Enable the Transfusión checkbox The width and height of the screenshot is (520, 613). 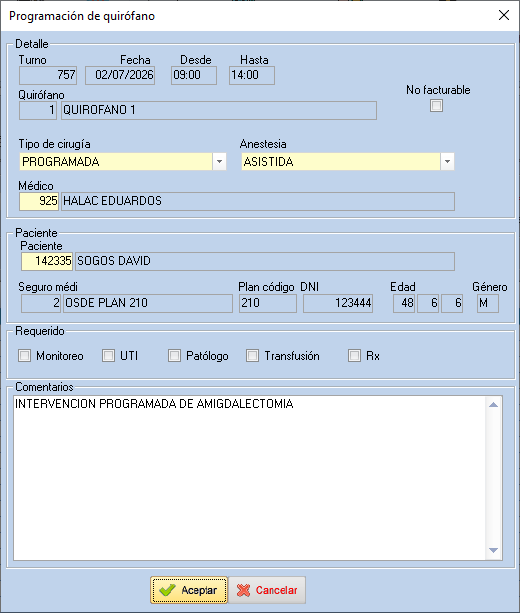253,356
